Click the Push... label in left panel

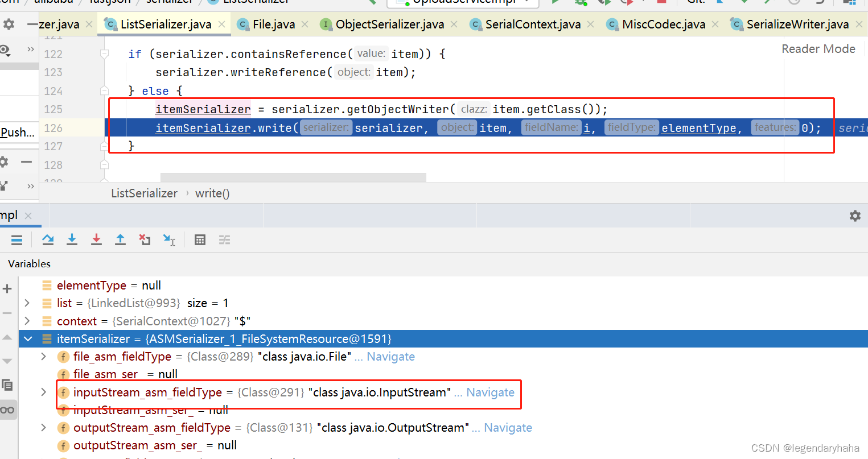coord(17,133)
